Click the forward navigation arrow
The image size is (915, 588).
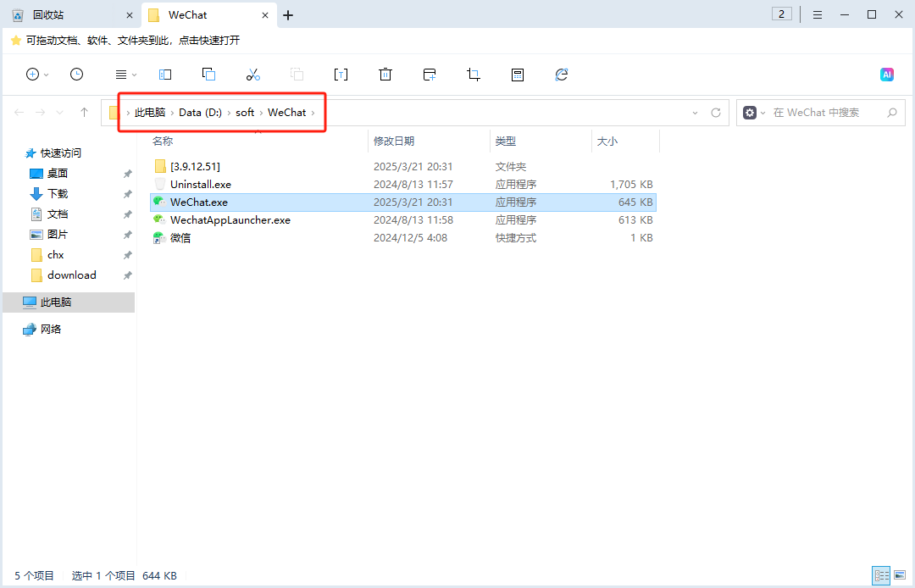(x=41, y=112)
